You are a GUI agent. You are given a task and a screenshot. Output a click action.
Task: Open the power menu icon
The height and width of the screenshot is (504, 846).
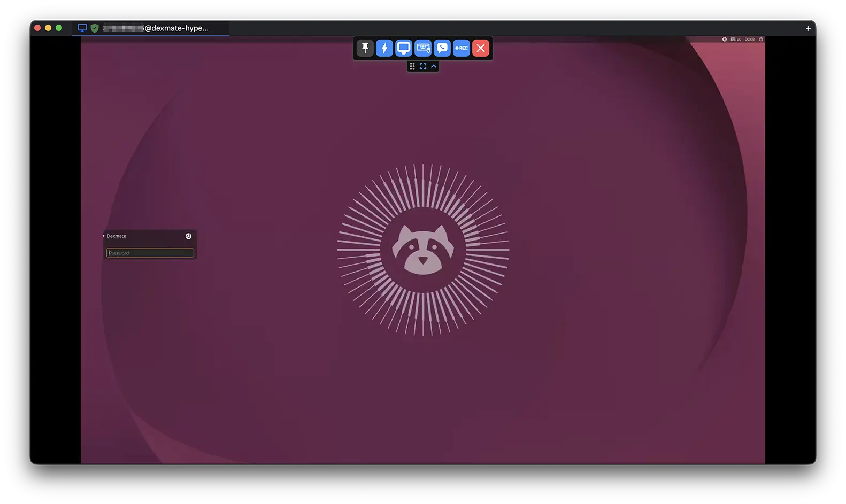761,39
